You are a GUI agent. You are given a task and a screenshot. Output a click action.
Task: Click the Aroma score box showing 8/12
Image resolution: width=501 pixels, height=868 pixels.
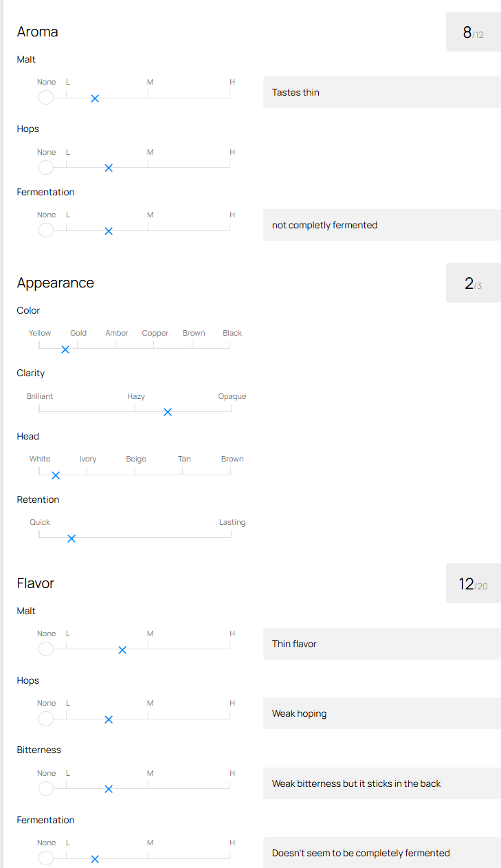click(473, 32)
